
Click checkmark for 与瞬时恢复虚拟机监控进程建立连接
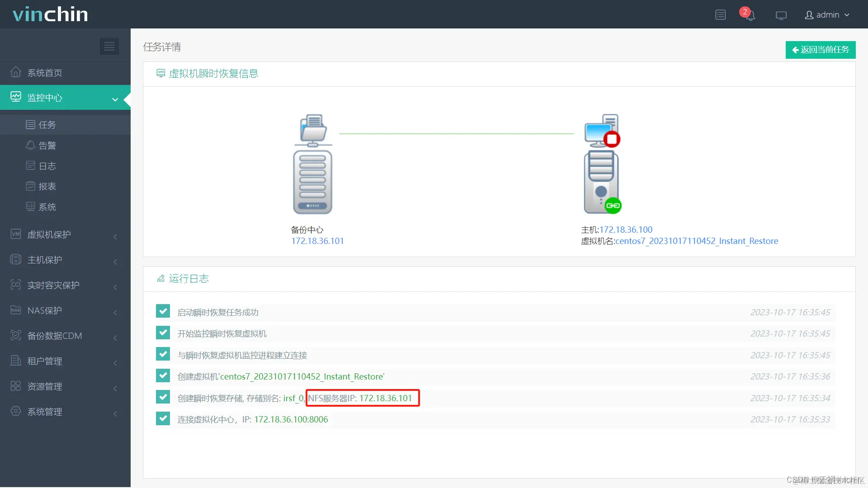point(163,354)
